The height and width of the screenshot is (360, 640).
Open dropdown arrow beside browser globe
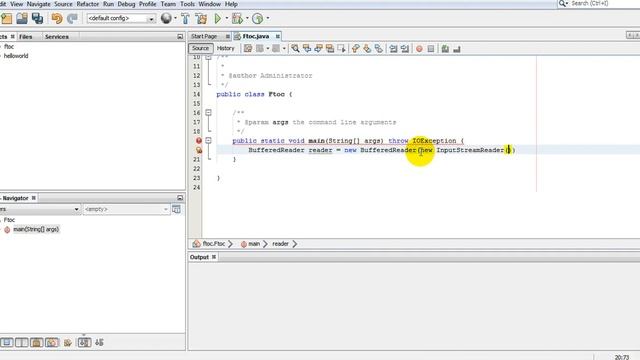click(176, 18)
